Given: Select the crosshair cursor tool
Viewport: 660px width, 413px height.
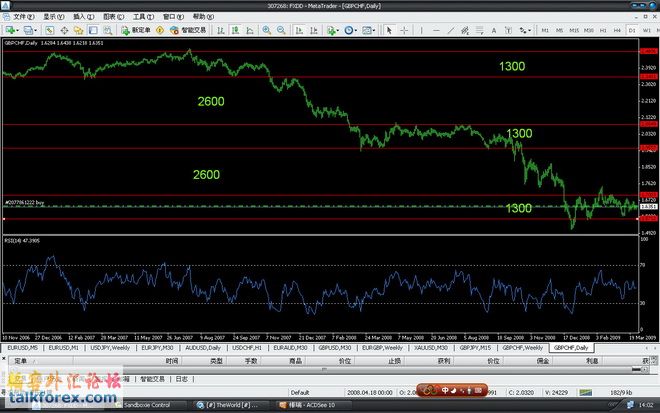Looking at the screenshot, I should click(404, 31).
